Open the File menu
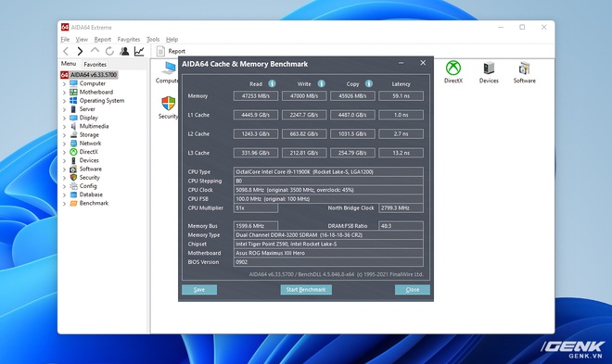 tap(65, 39)
